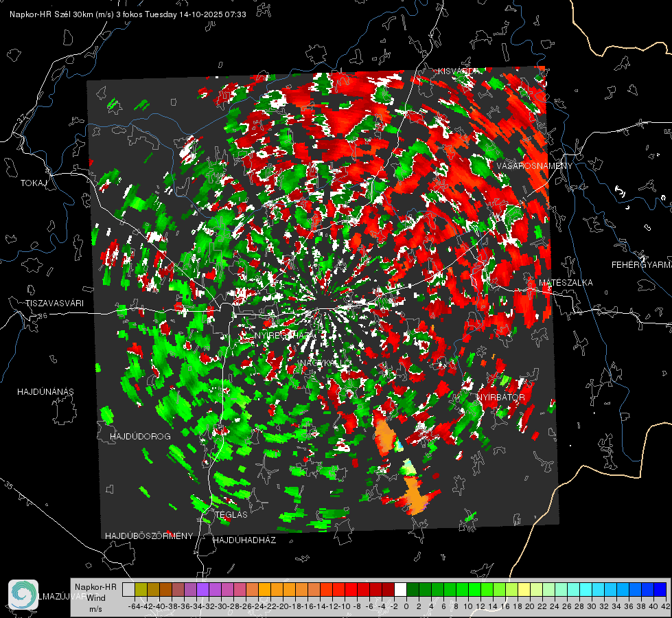Screen dimensions: 672x618
Task: Click the NAGYKÁLLÓ town label
Action: coord(325,363)
